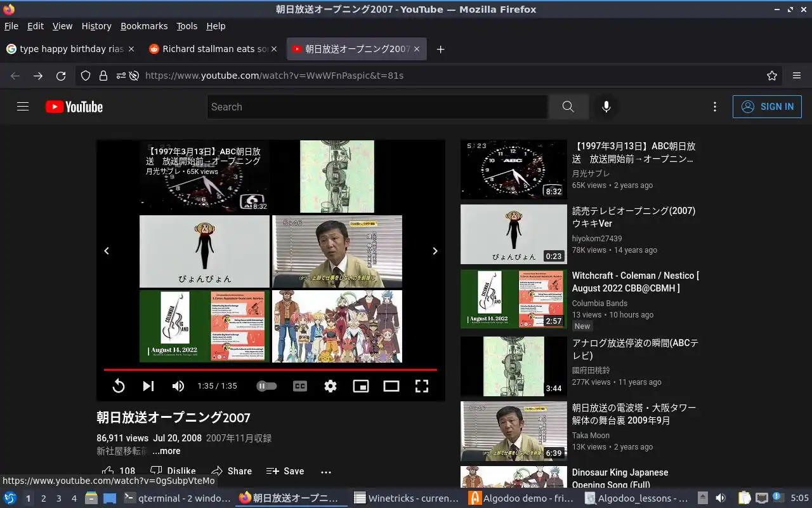This screenshot has width=812, height=508.
Task: Like the video with 108 likes
Action: tap(119, 471)
